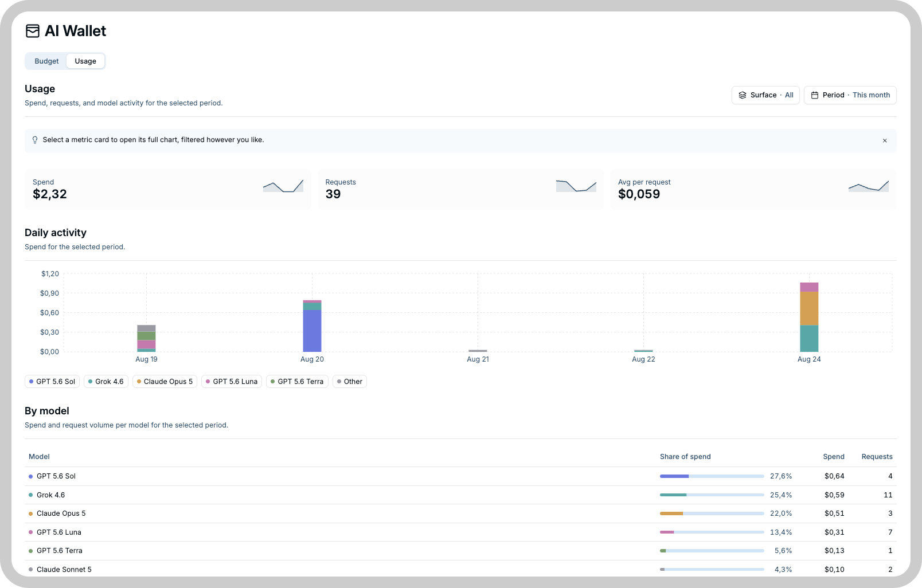Click the Model column header

[x=39, y=457]
